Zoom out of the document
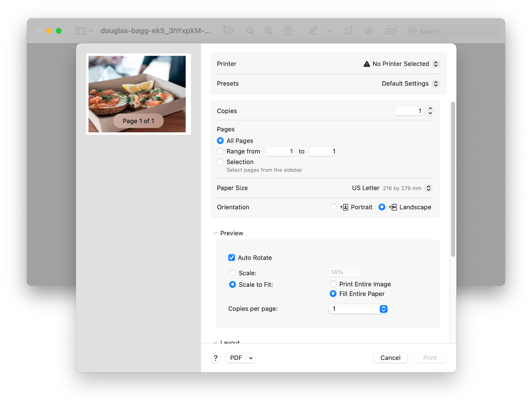 pyautogui.click(x=250, y=31)
